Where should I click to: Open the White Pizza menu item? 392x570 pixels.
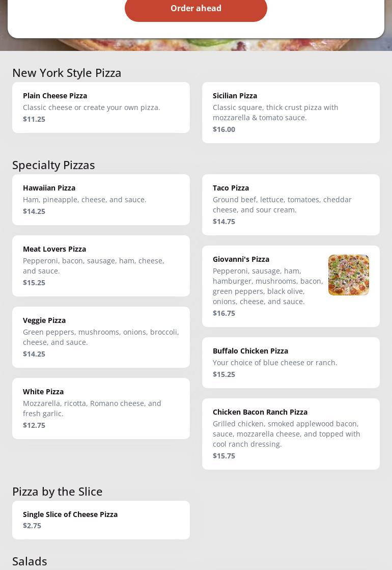coord(101,409)
